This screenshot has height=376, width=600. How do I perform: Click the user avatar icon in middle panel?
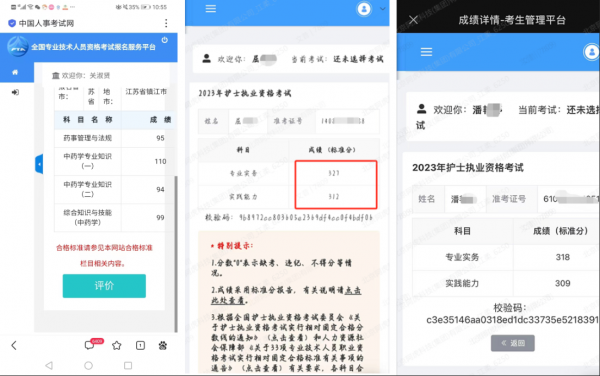[364, 9]
